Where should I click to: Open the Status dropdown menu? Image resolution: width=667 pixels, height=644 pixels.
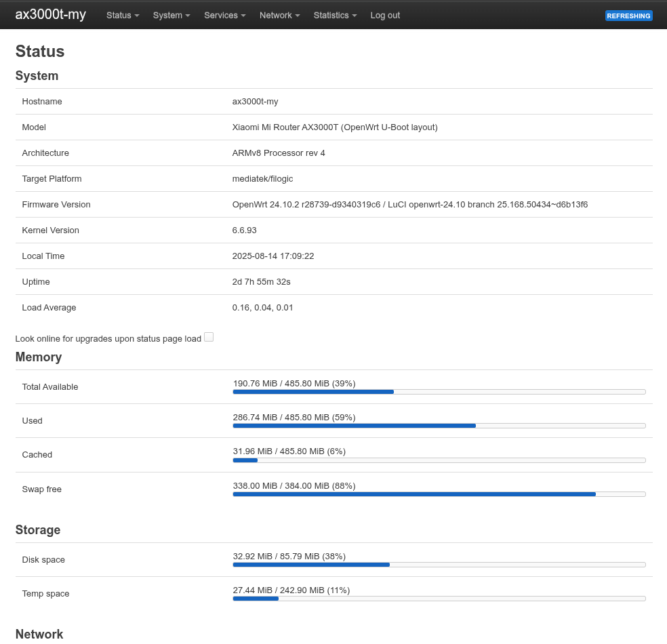(123, 15)
